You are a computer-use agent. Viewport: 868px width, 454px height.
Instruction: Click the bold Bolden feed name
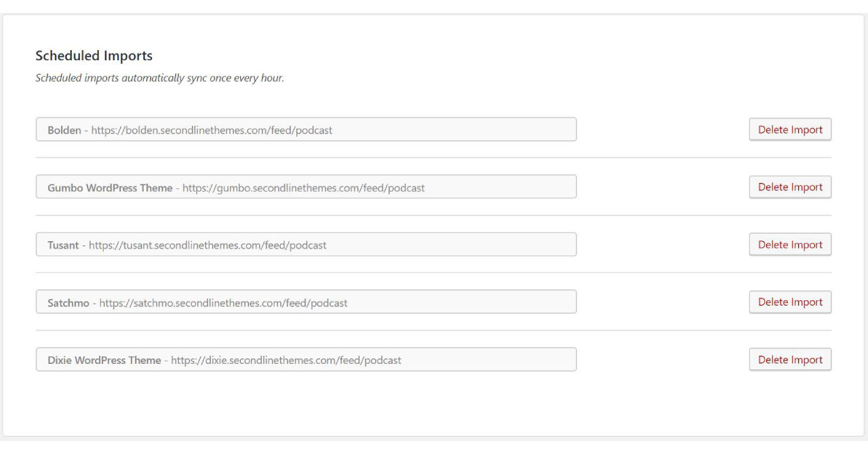click(64, 130)
